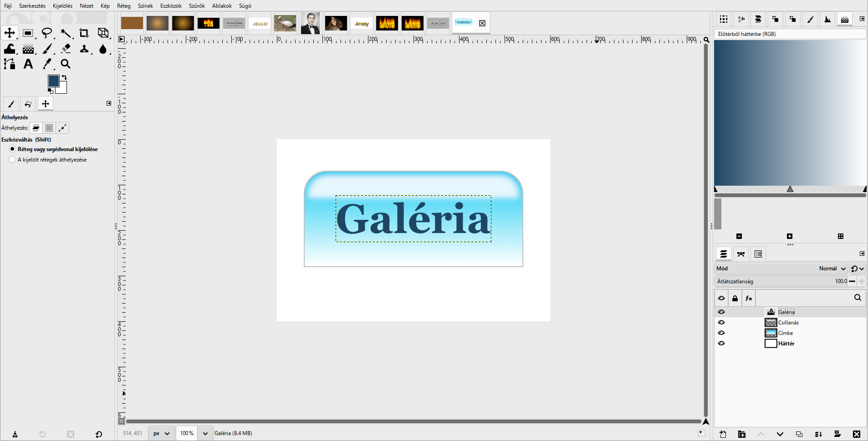Select the Eraser tool
Screen dimensions: 868x441
(x=66, y=48)
